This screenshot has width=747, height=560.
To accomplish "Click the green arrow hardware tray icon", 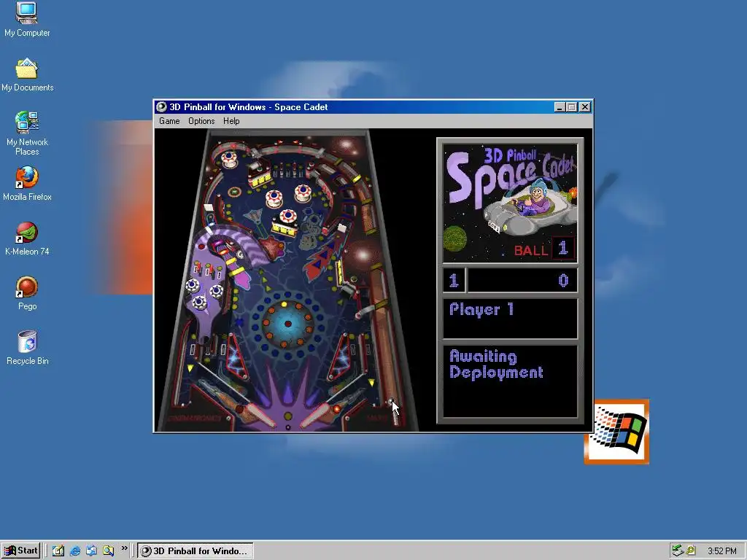I will click(x=678, y=551).
